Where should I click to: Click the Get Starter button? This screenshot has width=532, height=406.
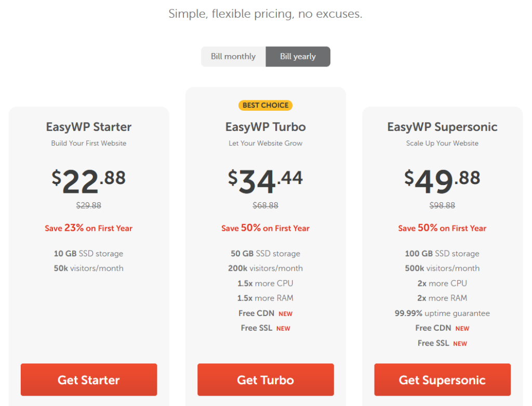pos(89,380)
